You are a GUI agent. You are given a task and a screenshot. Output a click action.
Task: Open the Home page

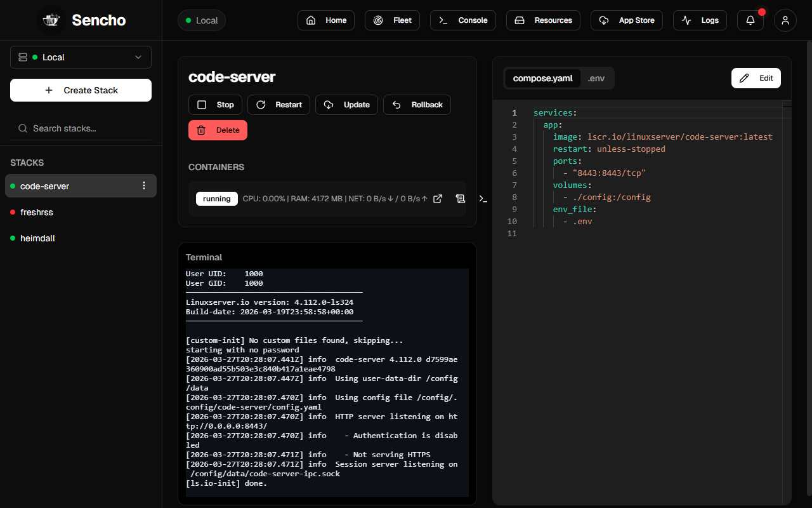click(x=326, y=20)
